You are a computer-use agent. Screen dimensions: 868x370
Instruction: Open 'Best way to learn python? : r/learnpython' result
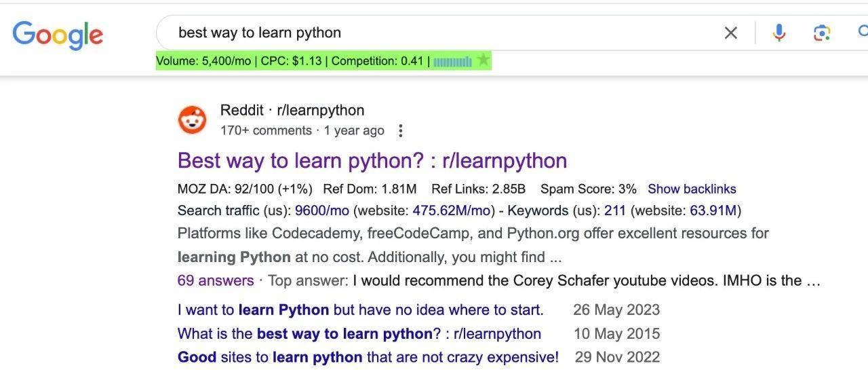point(372,161)
